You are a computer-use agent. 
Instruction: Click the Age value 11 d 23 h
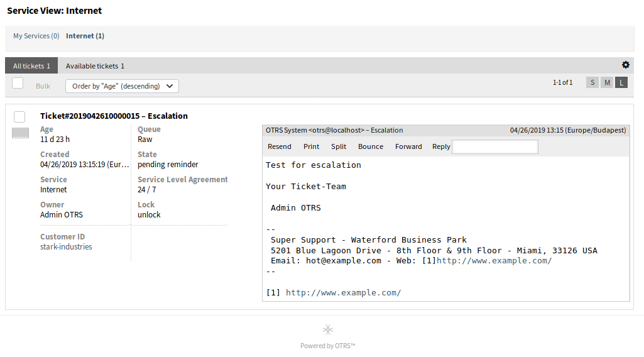point(55,140)
